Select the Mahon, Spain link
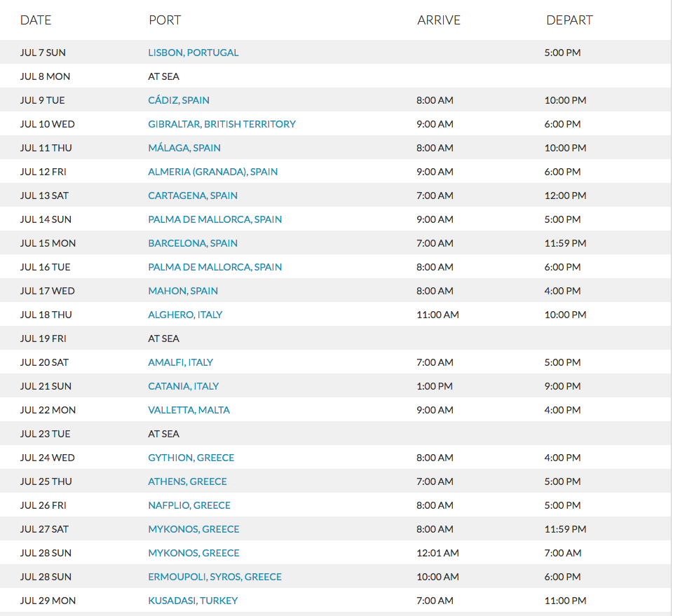This screenshot has height=616, width=673. click(x=182, y=291)
